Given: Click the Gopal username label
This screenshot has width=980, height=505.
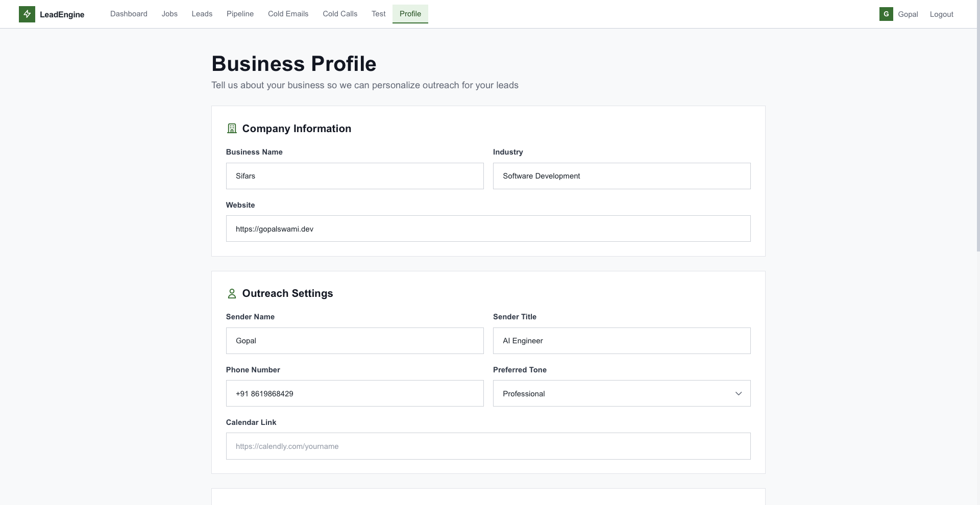Looking at the screenshot, I should pyautogui.click(x=908, y=14).
